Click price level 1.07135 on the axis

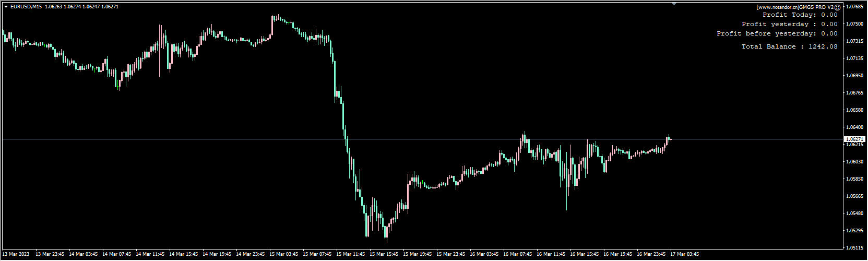(854, 58)
